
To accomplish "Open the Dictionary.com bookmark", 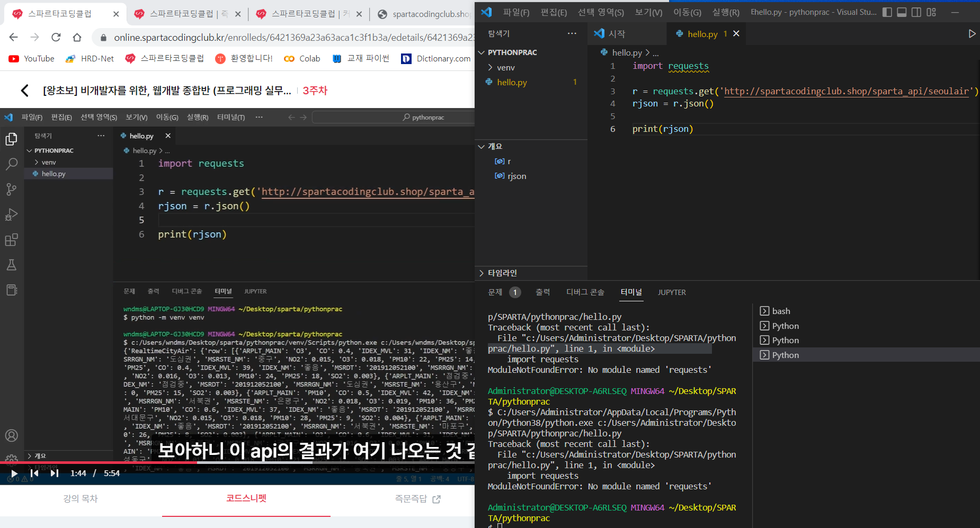I will 436,59.
